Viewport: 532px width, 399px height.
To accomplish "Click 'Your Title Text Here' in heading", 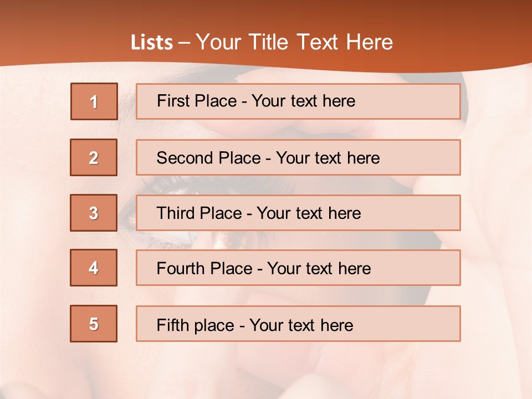I will pos(294,42).
